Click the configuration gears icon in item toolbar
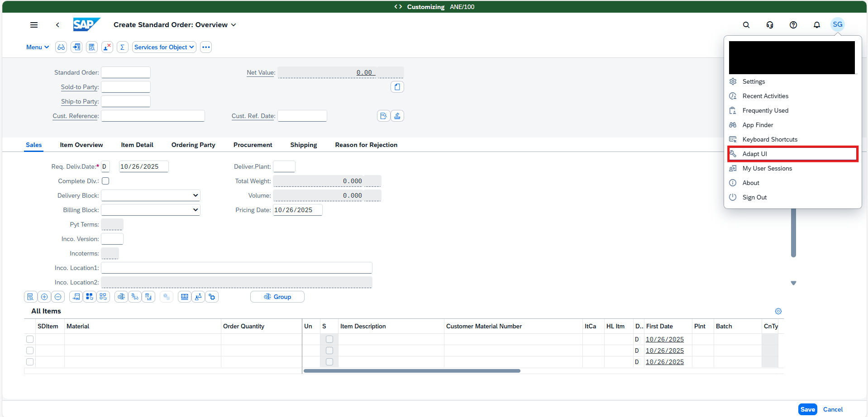 212,297
